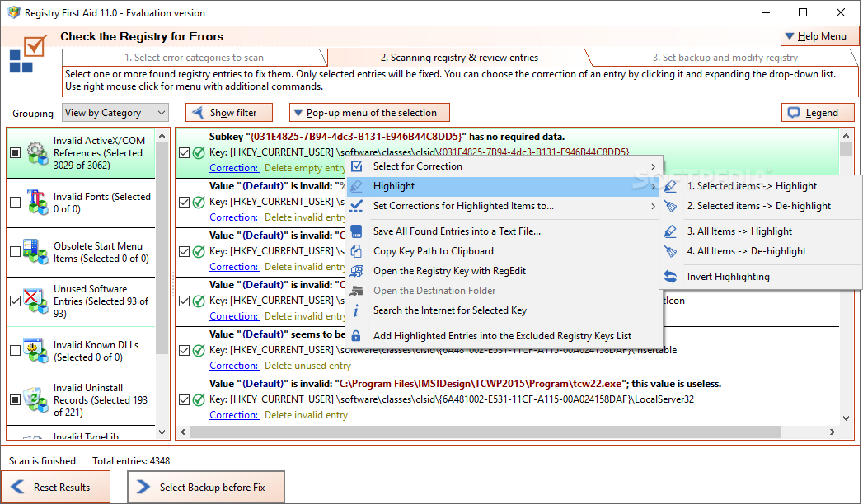This screenshot has width=863, height=504.
Task: Click the highlighter icon beside Selected items Highlight
Action: [x=670, y=186]
